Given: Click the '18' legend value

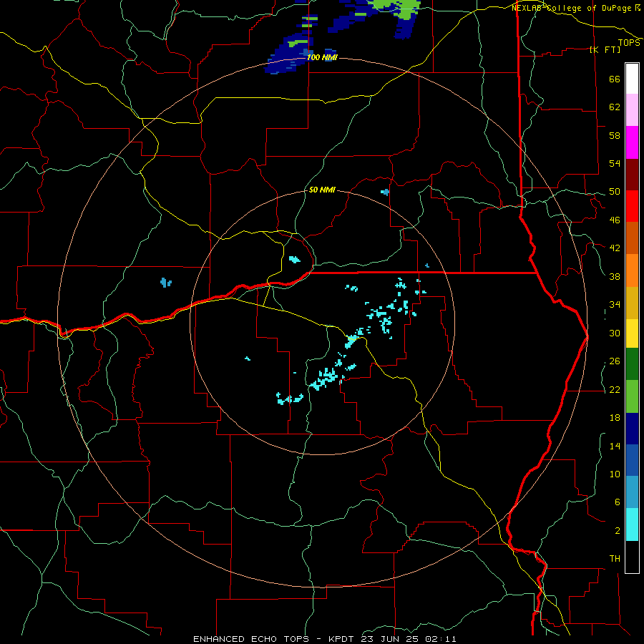Looking at the screenshot, I should (615, 418).
